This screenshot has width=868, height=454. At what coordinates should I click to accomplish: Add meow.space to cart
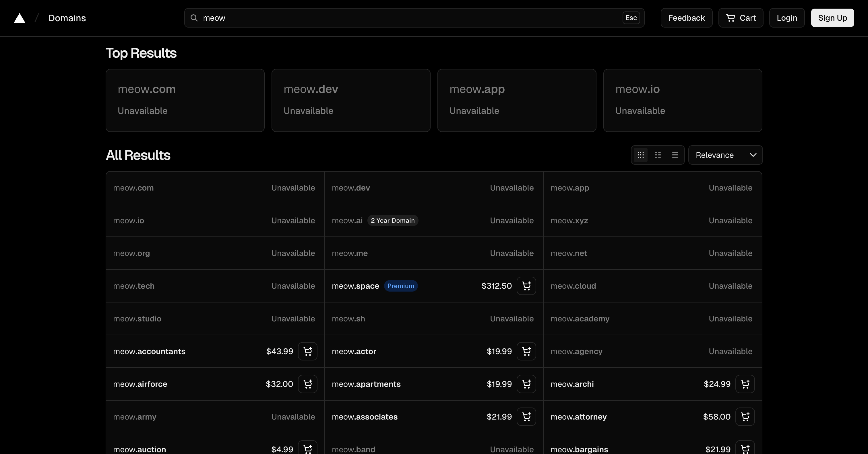526,286
